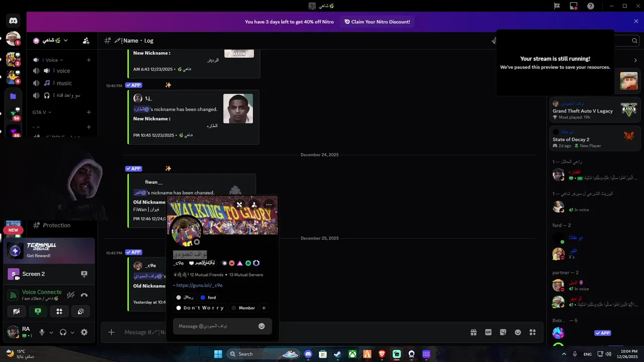Open Windows Start menu
Image resolution: width=644 pixels, height=362 pixels.
(x=218, y=354)
